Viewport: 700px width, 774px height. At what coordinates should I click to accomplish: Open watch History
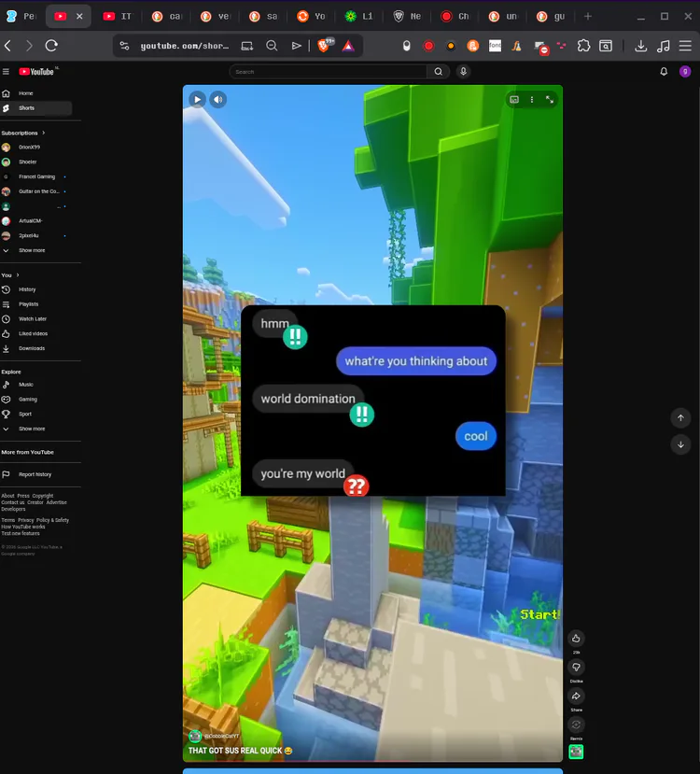click(x=35, y=289)
